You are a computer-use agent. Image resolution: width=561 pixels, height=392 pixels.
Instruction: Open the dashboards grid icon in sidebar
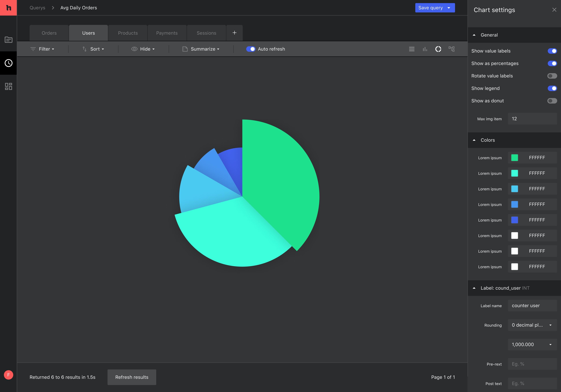pos(9,86)
